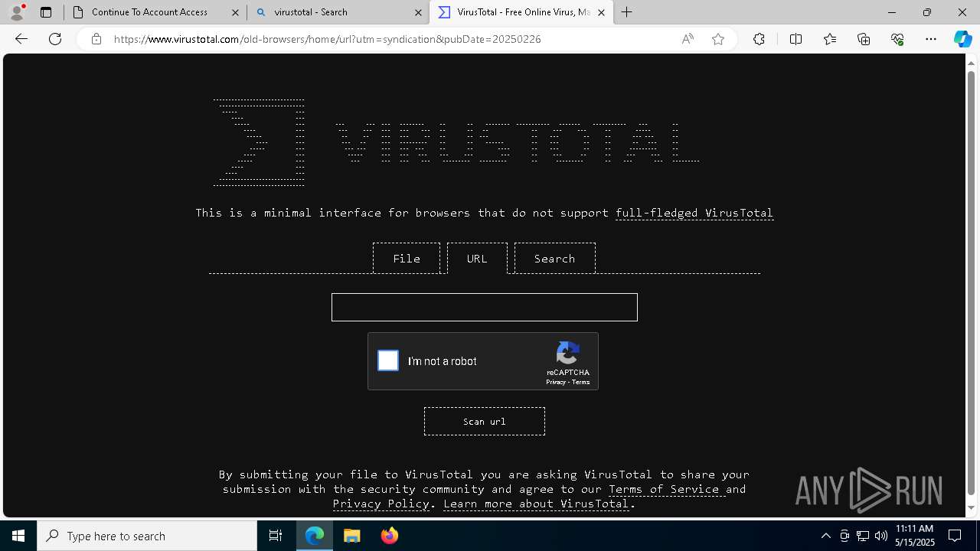
Task: Switch to the File tab
Action: [407, 258]
